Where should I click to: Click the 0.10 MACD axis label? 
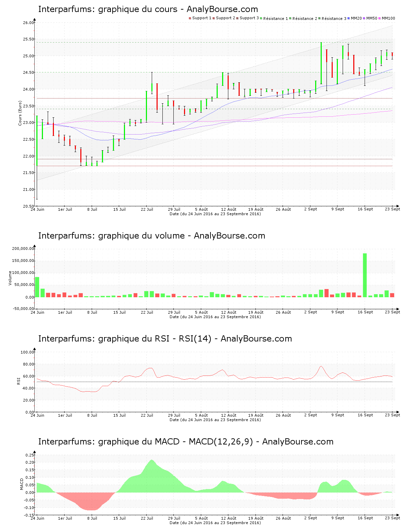click(30, 477)
